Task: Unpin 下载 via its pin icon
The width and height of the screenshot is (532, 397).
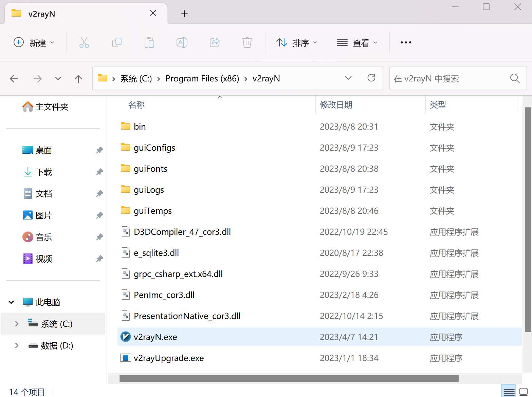Action: click(99, 172)
